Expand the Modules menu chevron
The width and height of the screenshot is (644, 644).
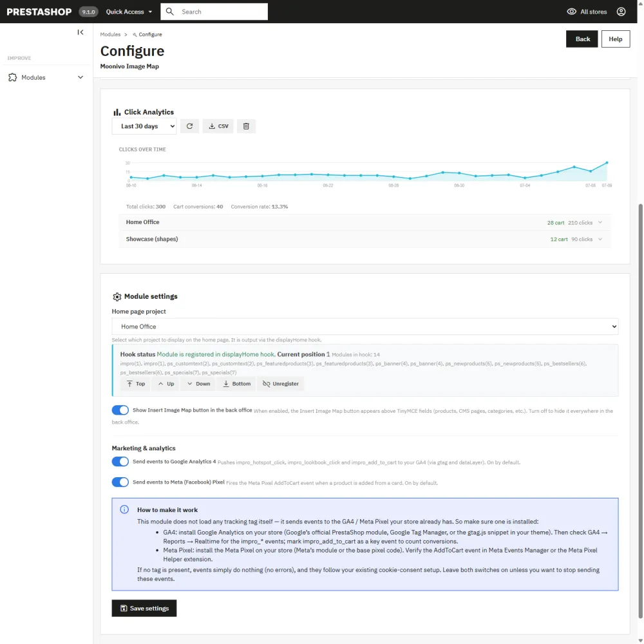[80, 77]
